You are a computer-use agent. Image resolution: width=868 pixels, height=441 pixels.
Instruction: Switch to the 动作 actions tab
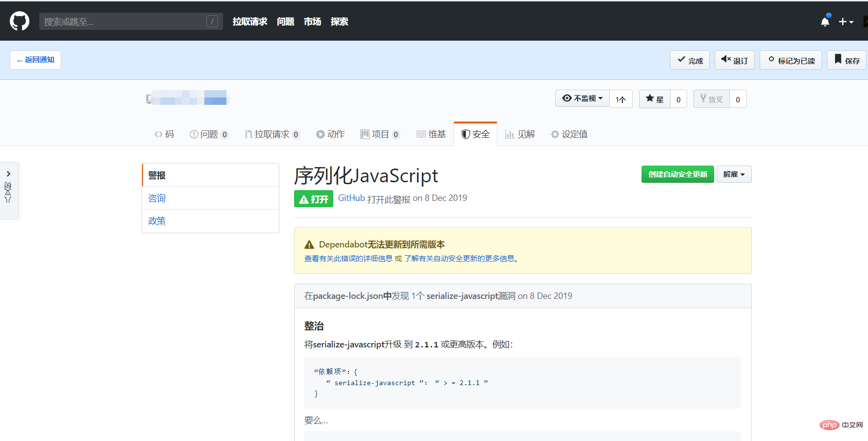tap(330, 134)
